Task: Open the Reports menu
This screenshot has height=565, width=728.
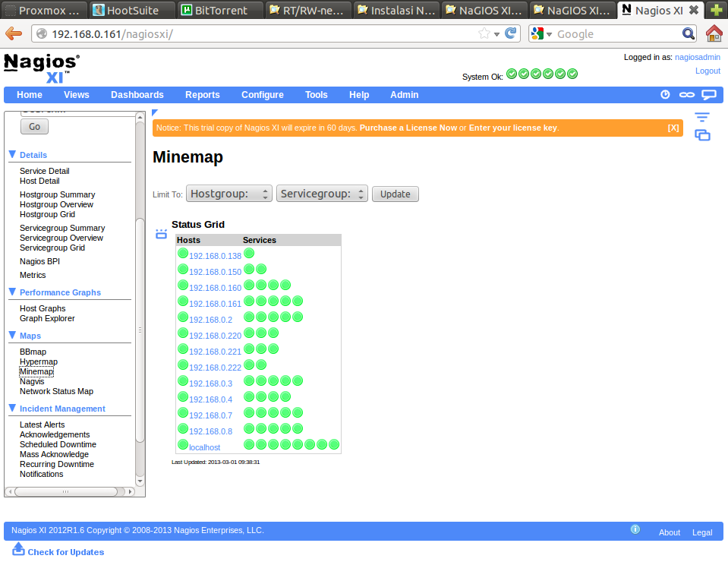Action: 202,95
